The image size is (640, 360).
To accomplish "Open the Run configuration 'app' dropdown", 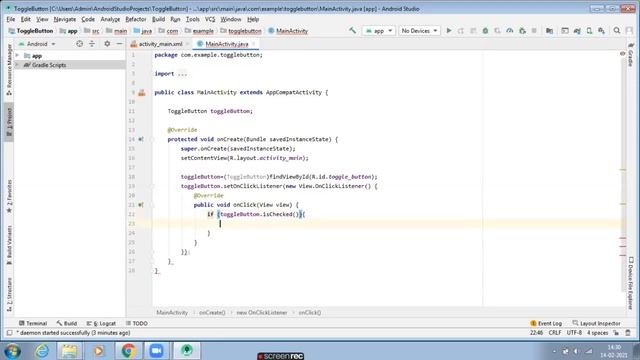I will click(x=378, y=31).
